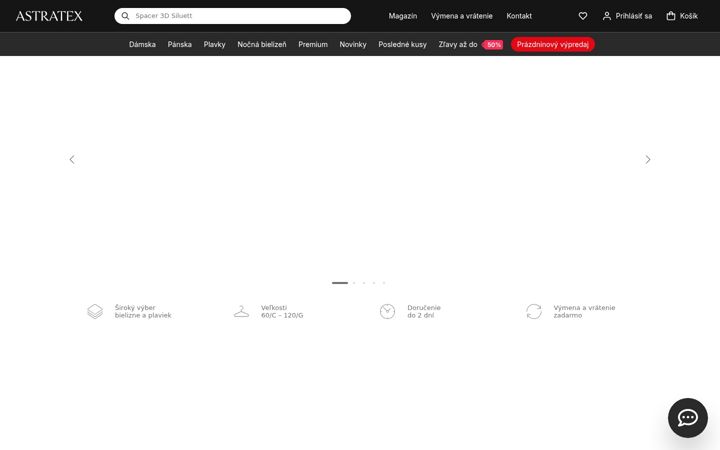This screenshot has width=720, height=450.
Task: Open the Premium category
Action: coord(313,45)
